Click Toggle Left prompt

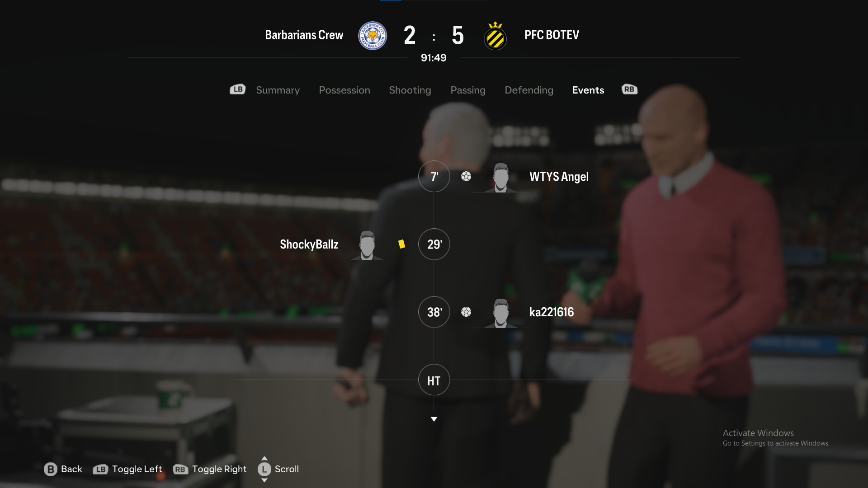127,469
